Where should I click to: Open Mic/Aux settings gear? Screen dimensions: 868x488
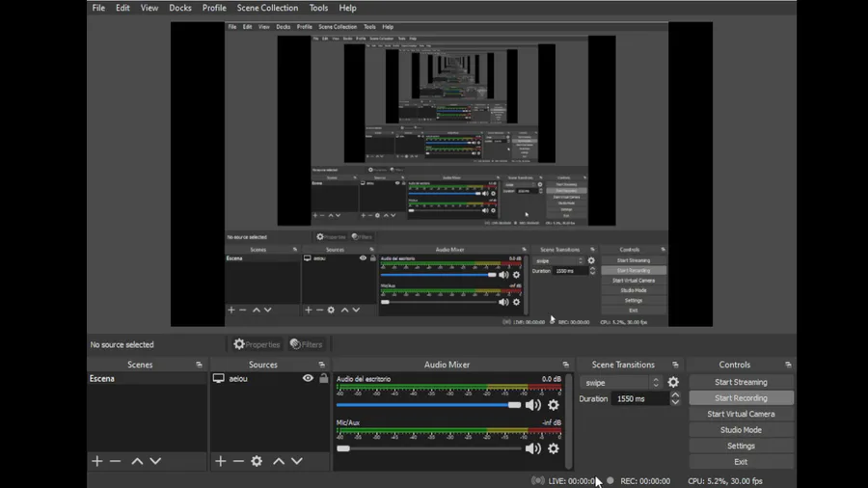pos(554,448)
